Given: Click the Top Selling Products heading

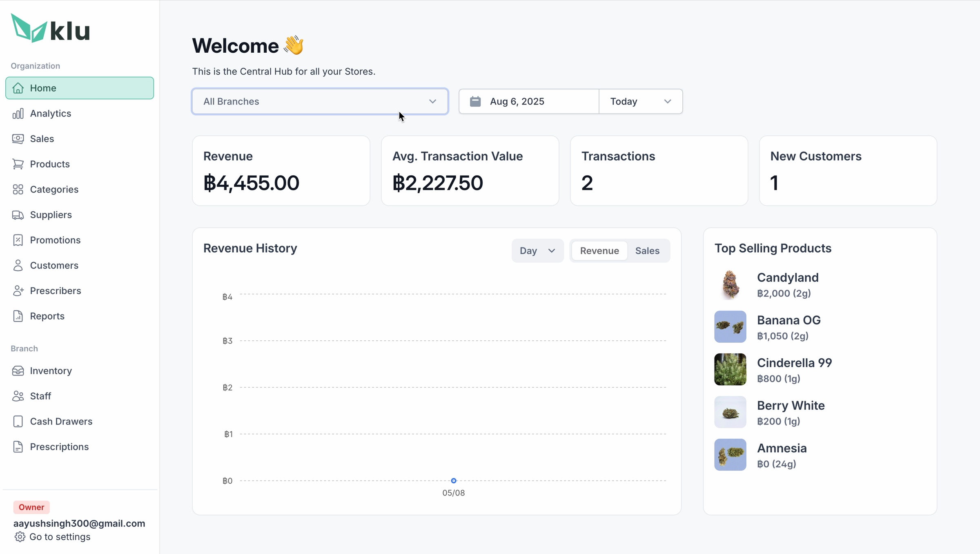Looking at the screenshot, I should pyautogui.click(x=773, y=248).
